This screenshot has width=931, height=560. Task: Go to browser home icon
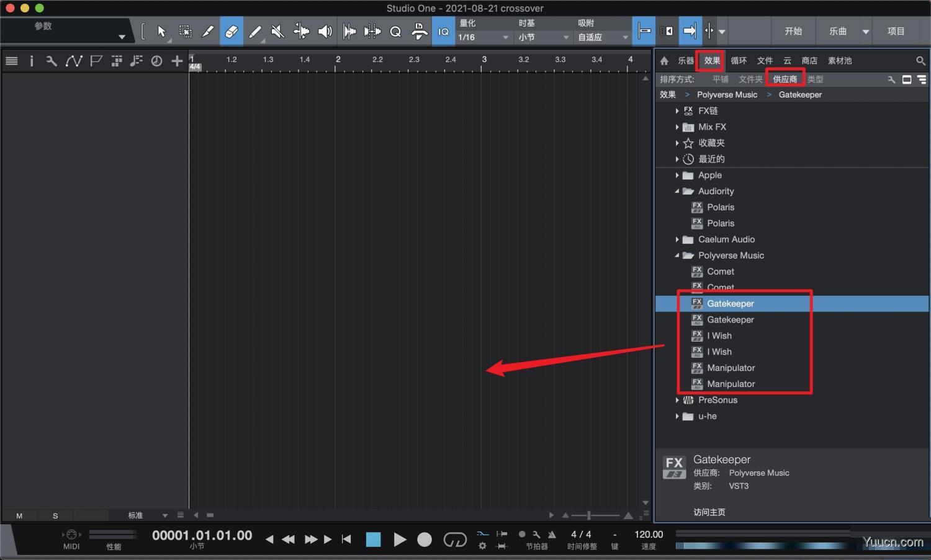click(664, 61)
